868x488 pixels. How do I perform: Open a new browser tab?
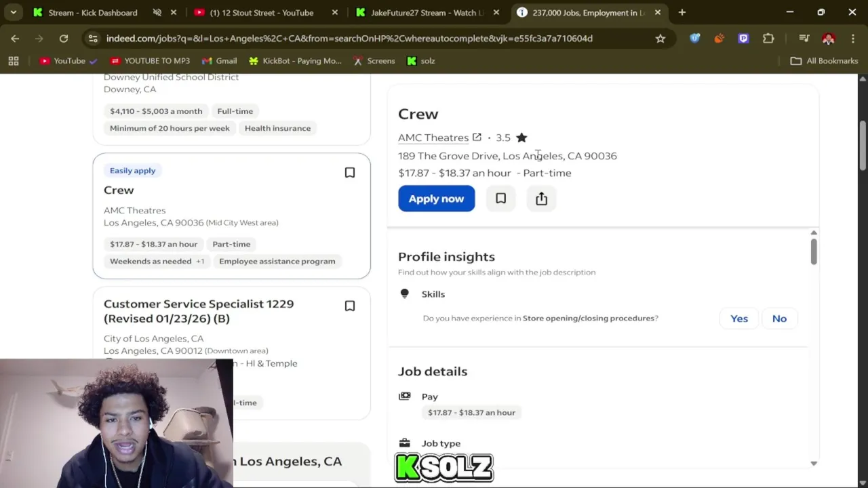point(682,12)
